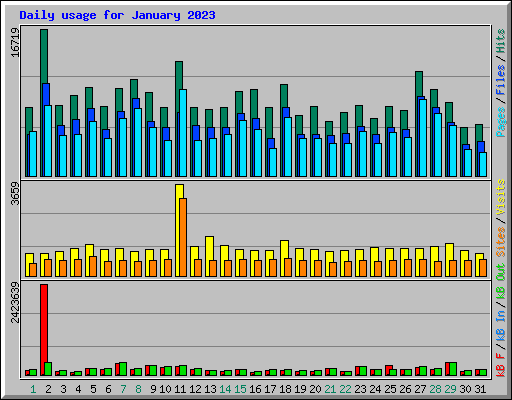Image resolution: width=512 pixels, height=400 pixels.
Task: Click the green kB bar for day 7
Action: (x=123, y=369)
